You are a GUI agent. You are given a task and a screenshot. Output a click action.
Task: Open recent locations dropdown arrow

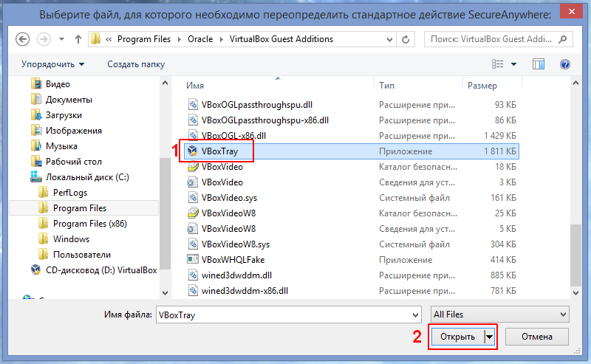tap(61, 39)
